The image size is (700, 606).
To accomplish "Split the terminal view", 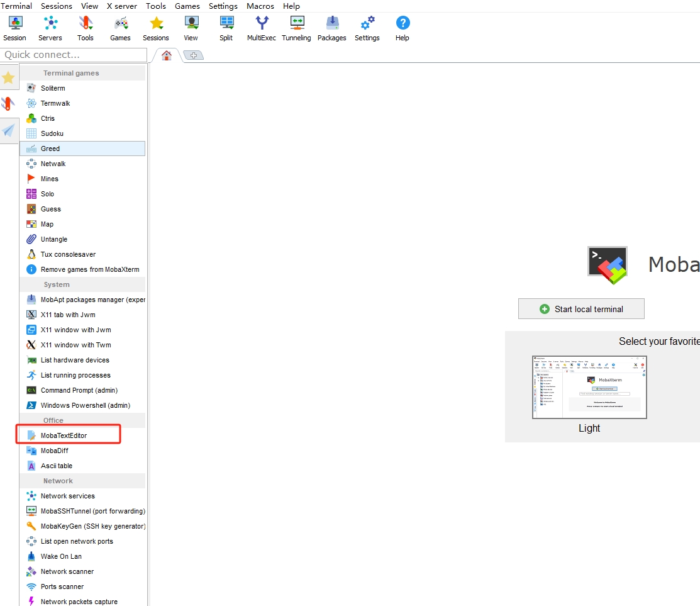I will tap(226, 28).
